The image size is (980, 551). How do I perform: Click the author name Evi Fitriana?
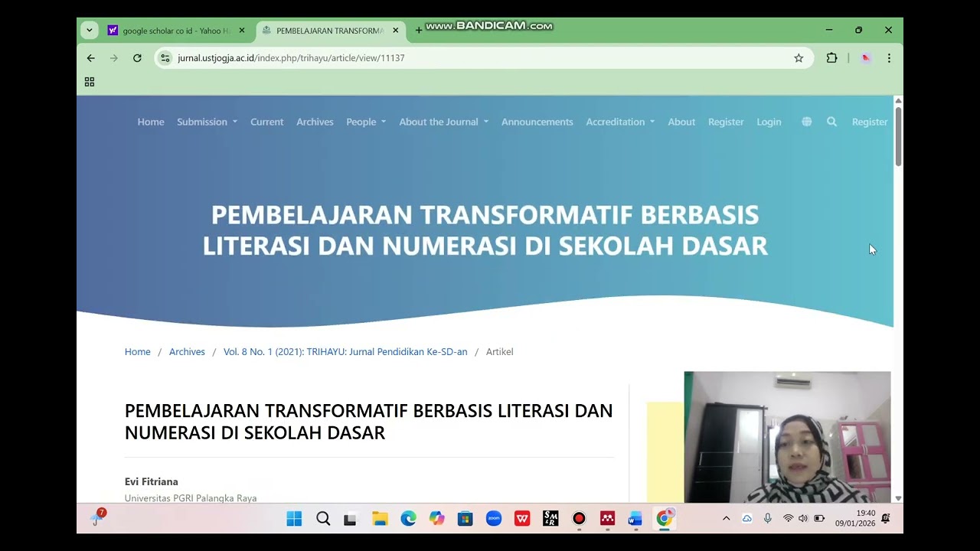coord(152,481)
